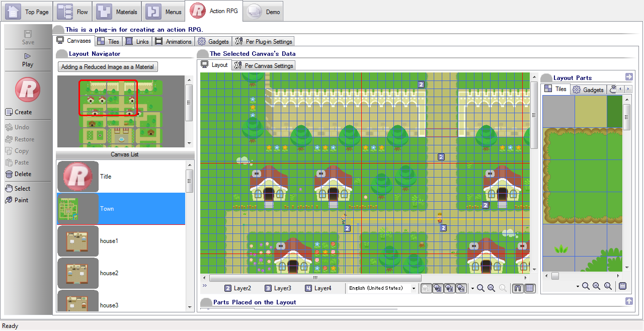Switch to the Flow tab
This screenshot has height=331, width=644.
[x=72, y=12]
